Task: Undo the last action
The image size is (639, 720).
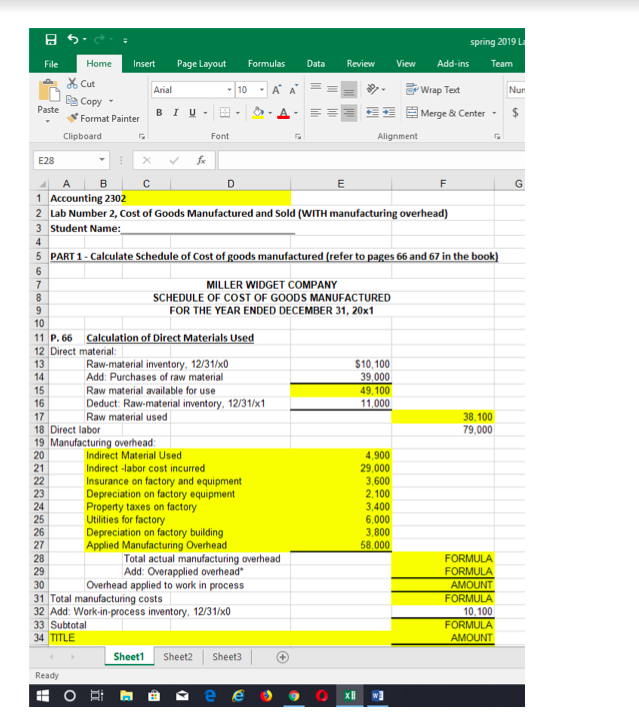Action: (x=73, y=39)
